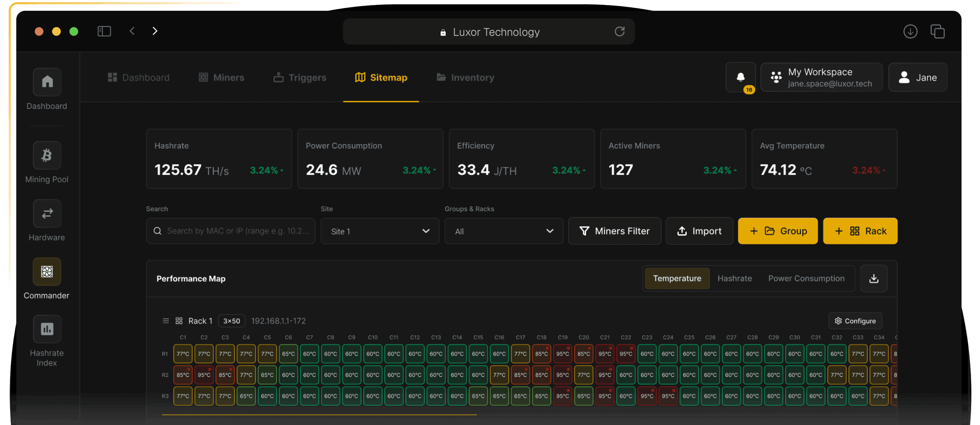Switch the Performance Map to Hashrate view
980x425 pixels.
735,278
